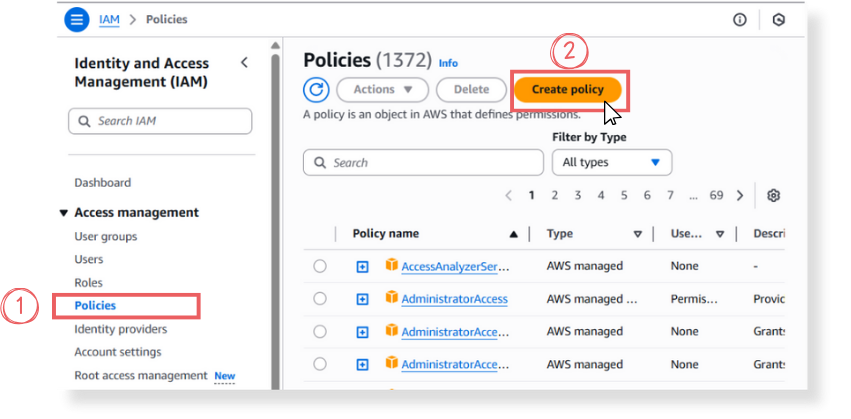Click the orange box icon beside AdministratorAccess
This screenshot has height=419, width=851.
pos(391,297)
